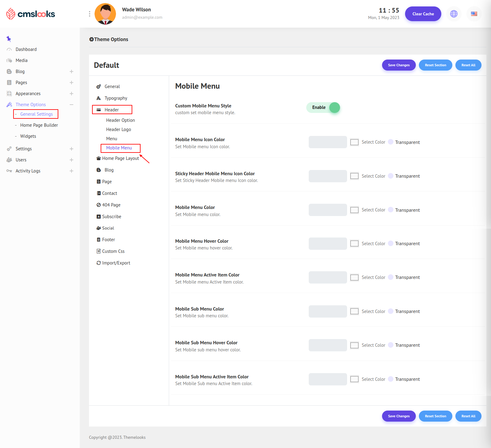Open Mobile Menu Color swatch picker

click(354, 210)
